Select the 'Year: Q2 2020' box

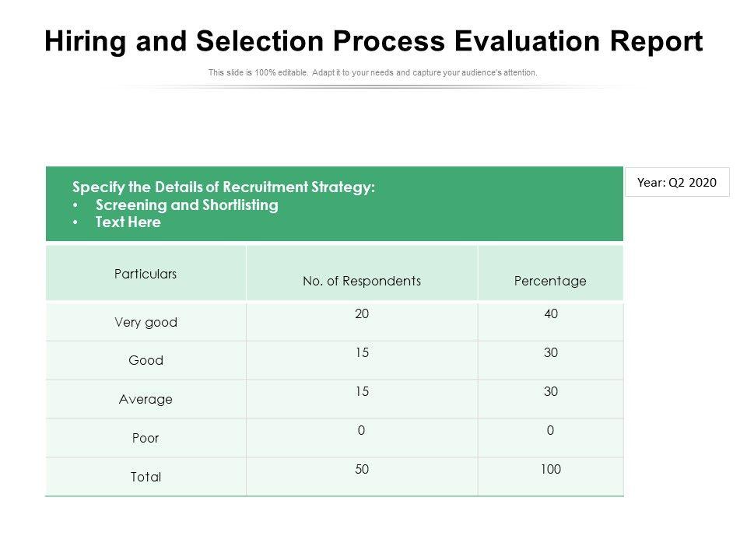click(x=677, y=183)
